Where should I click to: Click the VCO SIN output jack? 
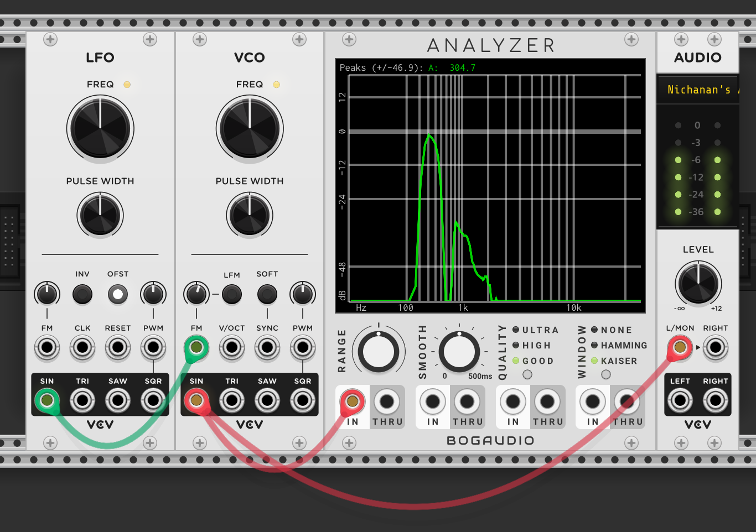196,400
